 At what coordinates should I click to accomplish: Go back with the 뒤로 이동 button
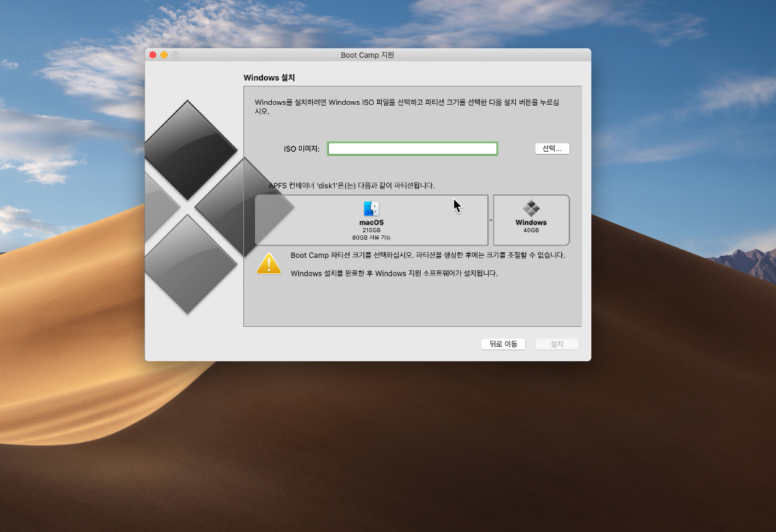[x=503, y=344]
